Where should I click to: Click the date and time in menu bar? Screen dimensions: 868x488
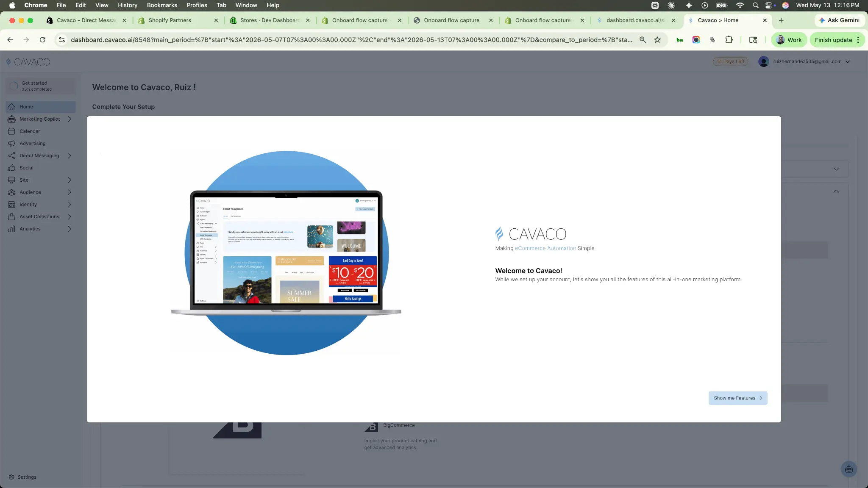[x=828, y=5]
